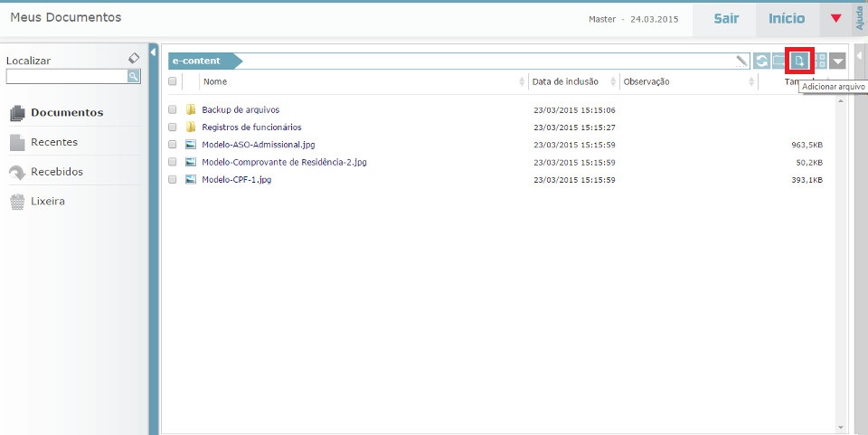Open the Recentes section
The image size is (868, 435).
pyautogui.click(x=54, y=142)
